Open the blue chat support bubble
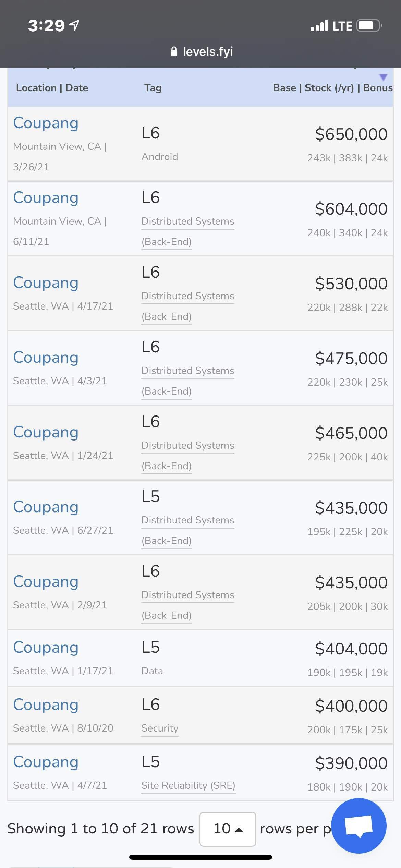The height and width of the screenshot is (868, 401). pyautogui.click(x=359, y=825)
